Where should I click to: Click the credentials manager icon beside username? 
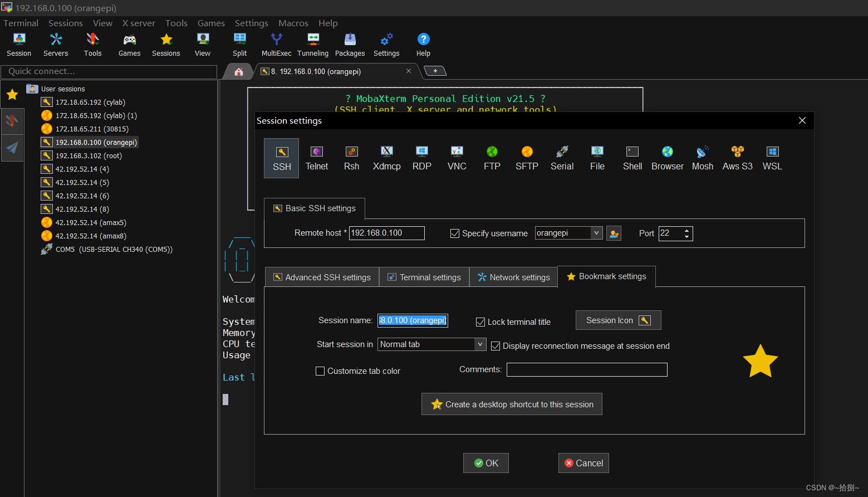614,233
